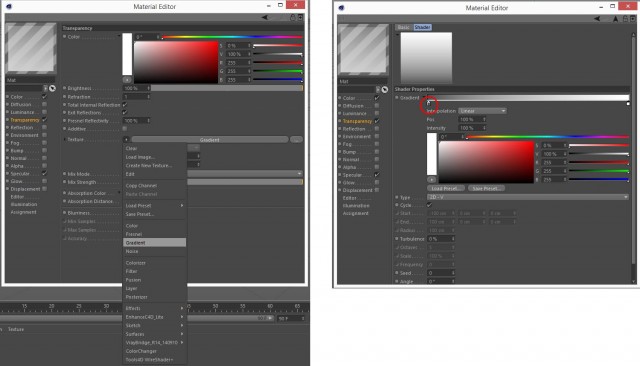Click the back arrow icon in right editor
This screenshot has width=640, height=366.
(597, 19)
